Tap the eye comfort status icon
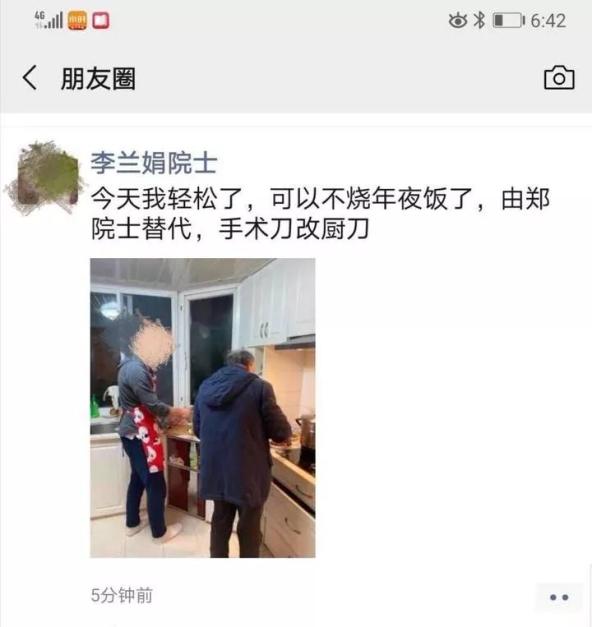592x627 pixels. [458, 20]
